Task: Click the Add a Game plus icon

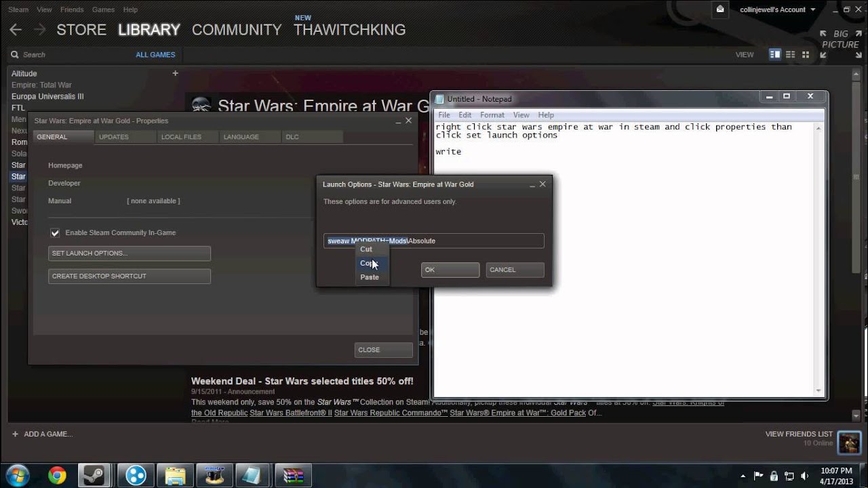Action: click(15, 434)
